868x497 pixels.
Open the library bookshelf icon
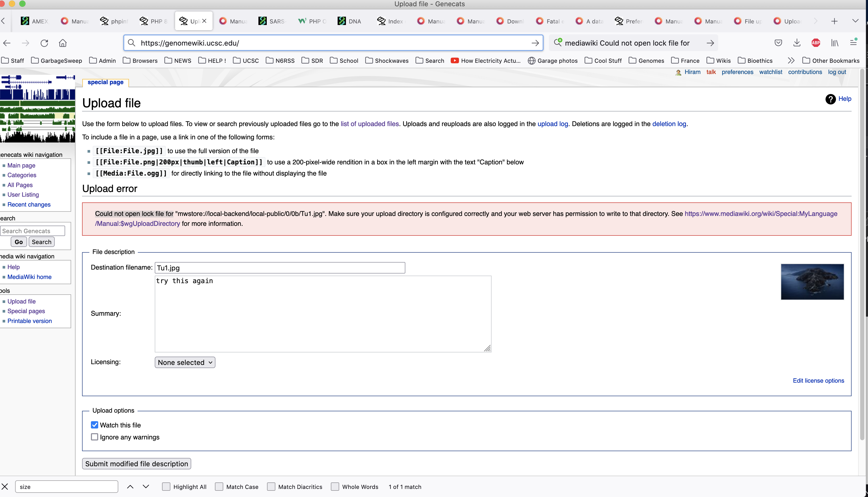tap(835, 43)
